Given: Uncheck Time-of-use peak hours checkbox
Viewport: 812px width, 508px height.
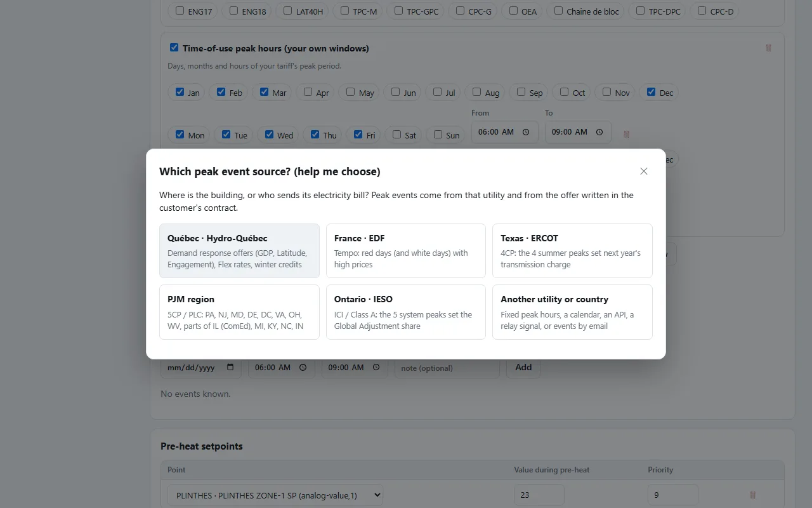Looking at the screenshot, I should [174, 48].
